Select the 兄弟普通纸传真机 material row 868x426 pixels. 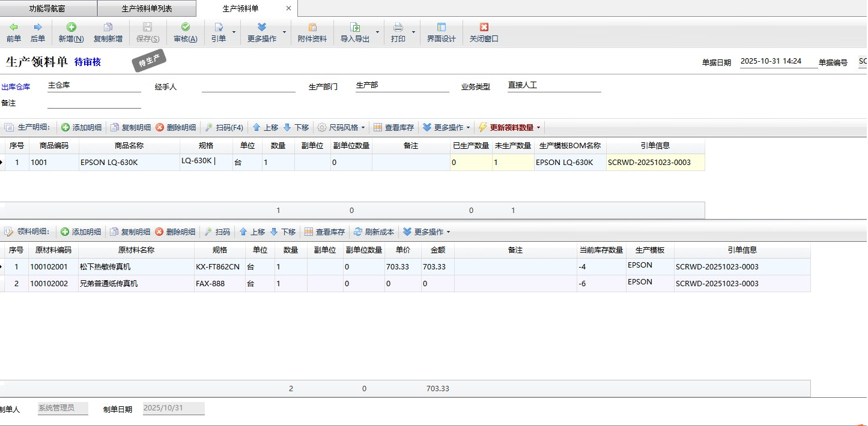point(109,284)
